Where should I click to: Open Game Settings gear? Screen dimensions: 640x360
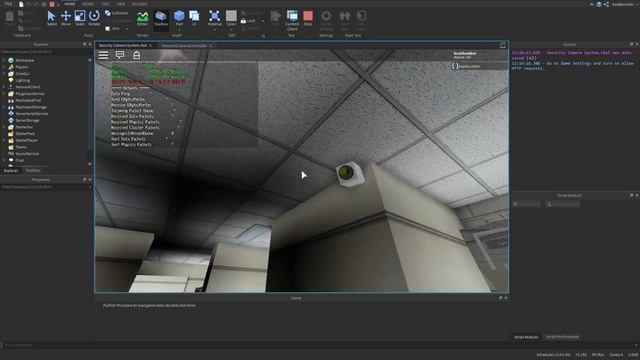326,20
